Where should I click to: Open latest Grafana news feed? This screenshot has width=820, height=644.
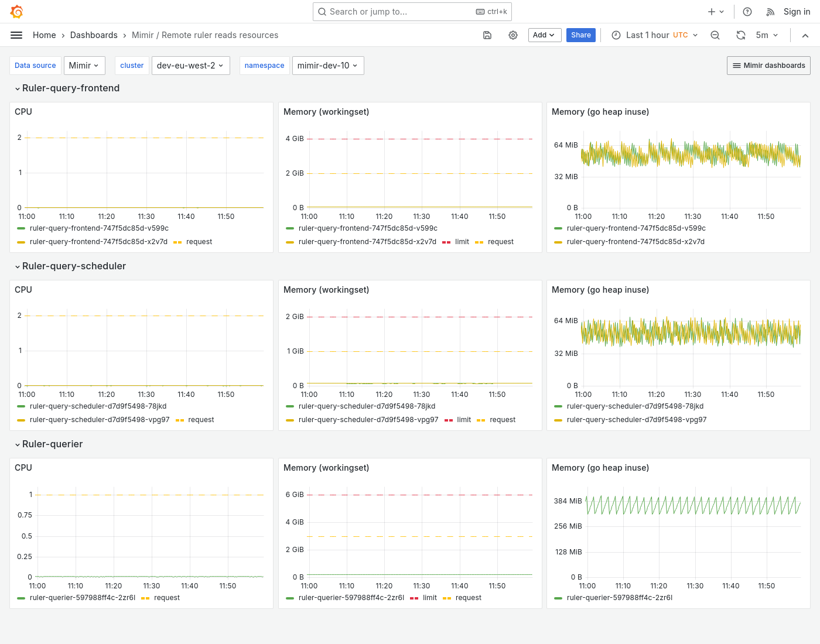point(770,11)
